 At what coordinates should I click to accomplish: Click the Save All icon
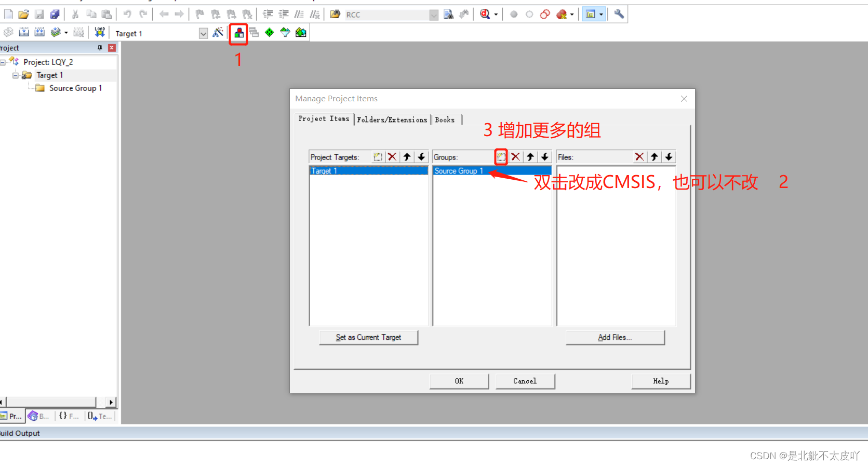55,14
